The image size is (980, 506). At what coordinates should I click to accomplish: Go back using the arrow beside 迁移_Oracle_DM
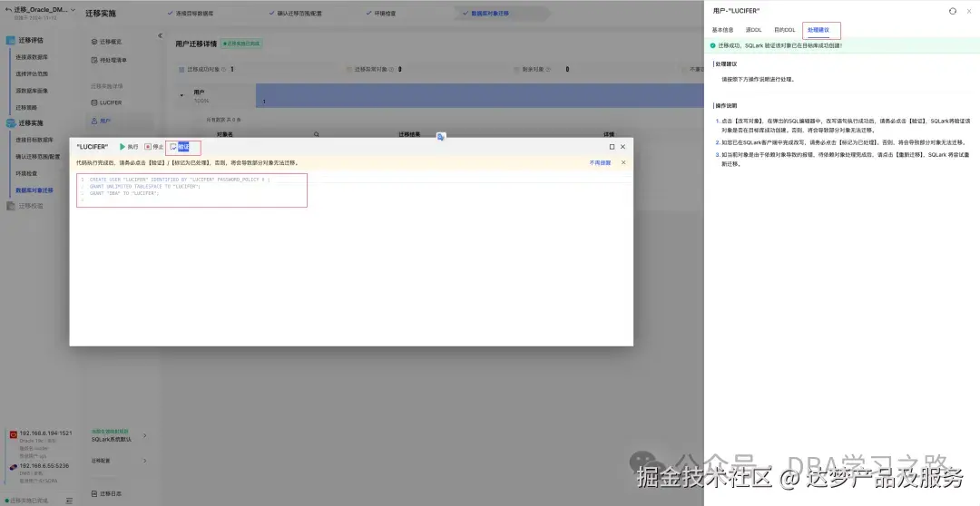8,10
